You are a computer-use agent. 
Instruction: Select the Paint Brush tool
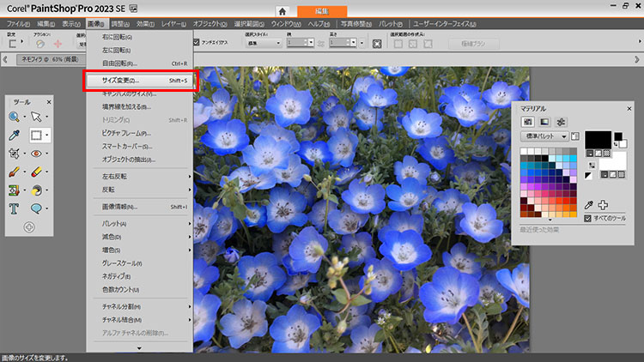(x=15, y=172)
